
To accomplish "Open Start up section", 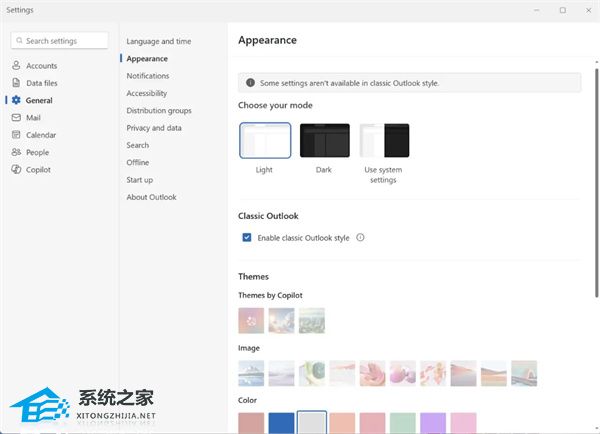I will (140, 180).
